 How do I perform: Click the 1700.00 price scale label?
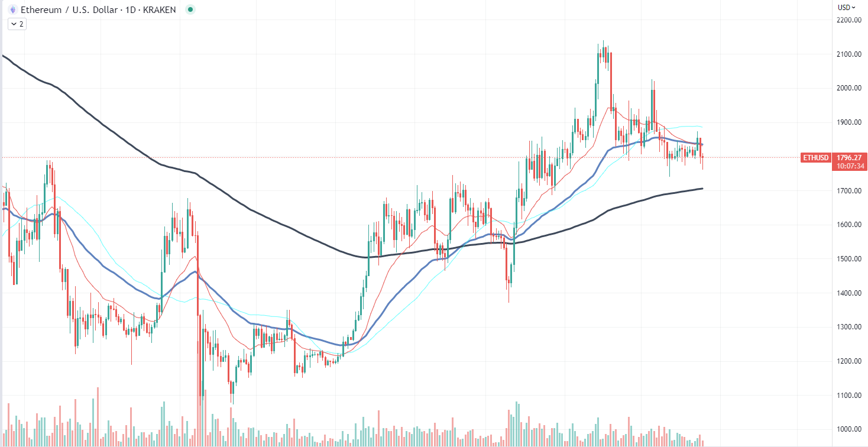tap(848, 191)
